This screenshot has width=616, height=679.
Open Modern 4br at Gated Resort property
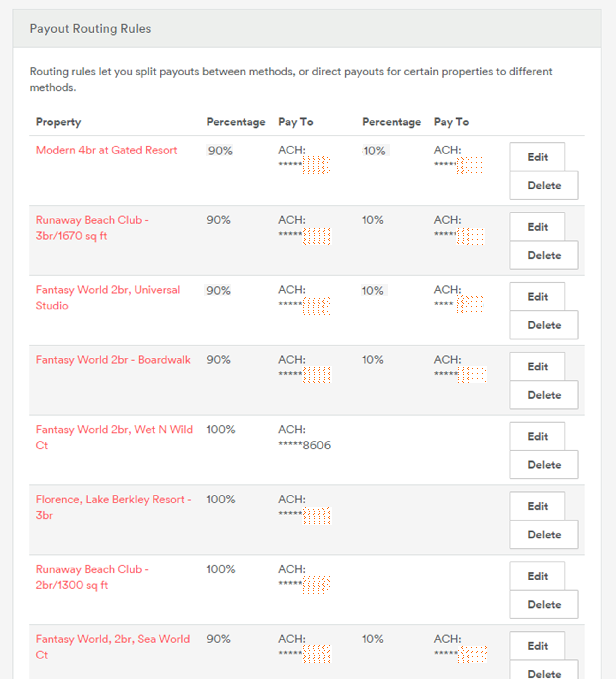tap(106, 150)
